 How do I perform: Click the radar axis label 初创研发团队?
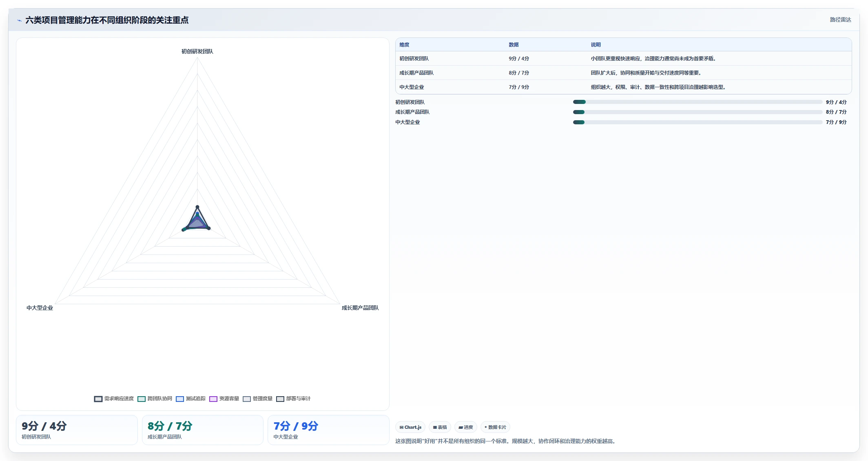pos(197,51)
